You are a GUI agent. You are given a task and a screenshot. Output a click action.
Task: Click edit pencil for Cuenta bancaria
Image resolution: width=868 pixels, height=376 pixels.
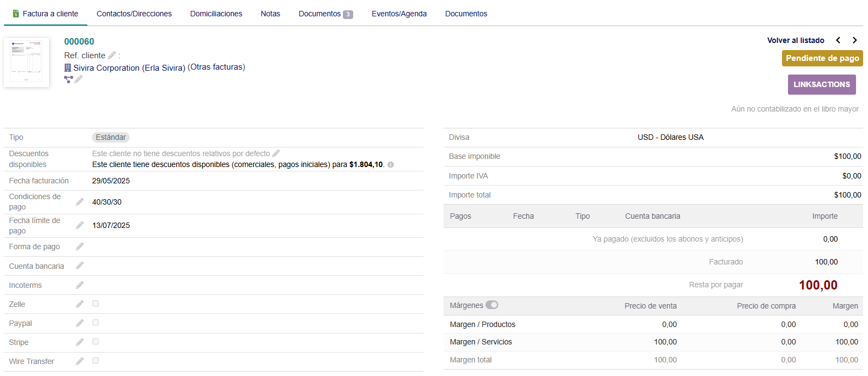click(79, 266)
